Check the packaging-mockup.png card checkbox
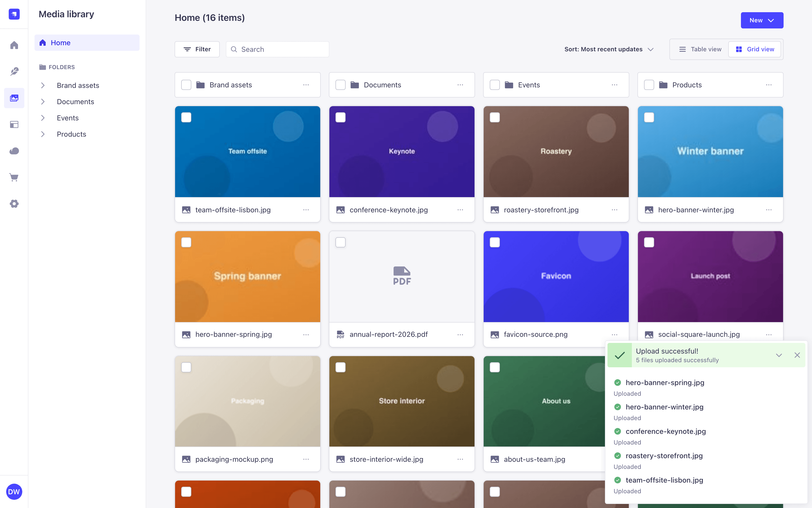This screenshot has width=812, height=508. (x=186, y=367)
